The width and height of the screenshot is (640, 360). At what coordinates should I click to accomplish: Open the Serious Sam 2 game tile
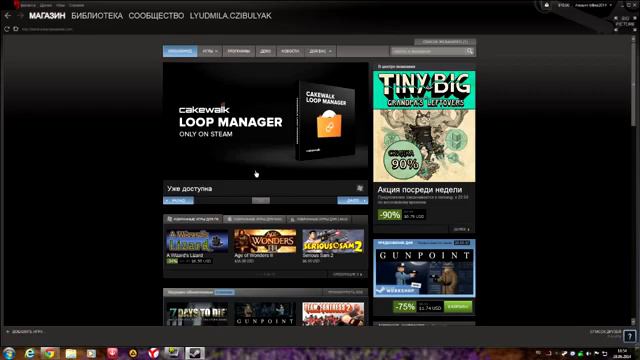point(333,246)
